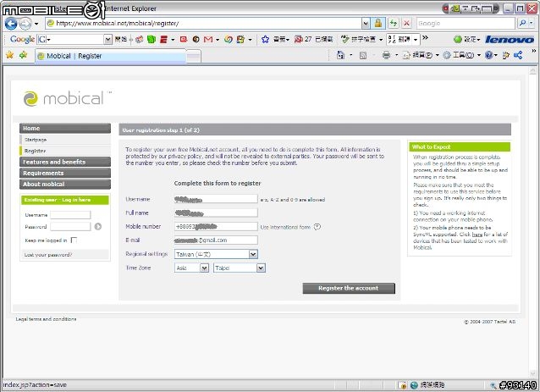Viewport: 540px width, 392px height.
Task: Click the page vertical scrollbar up arrow
Action: (x=532, y=70)
